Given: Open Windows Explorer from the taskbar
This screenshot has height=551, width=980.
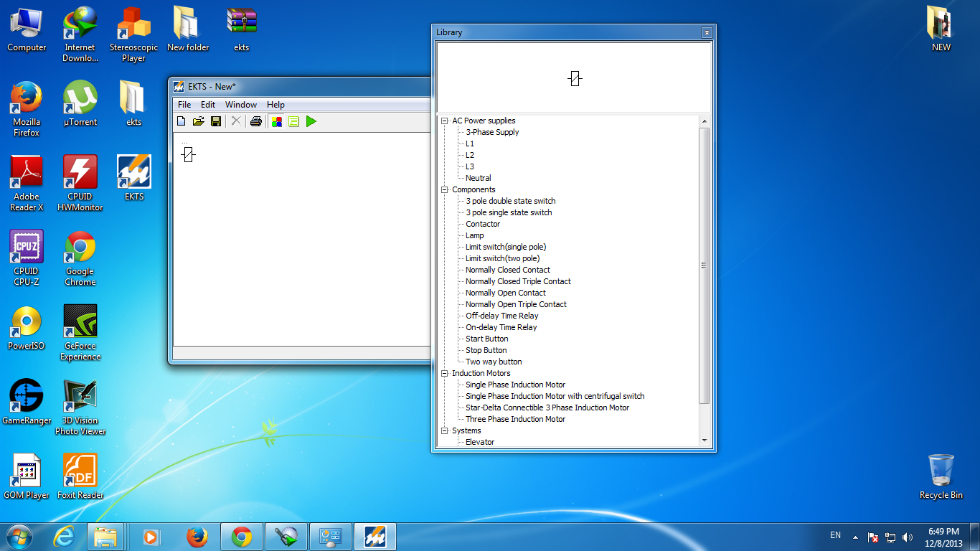Looking at the screenshot, I should click(x=106, y=537).
